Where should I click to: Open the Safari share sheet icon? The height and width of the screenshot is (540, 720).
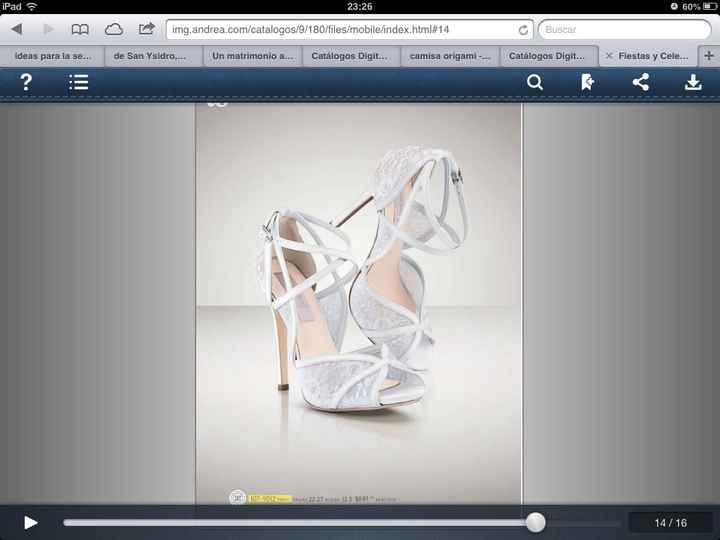(146, 29)
